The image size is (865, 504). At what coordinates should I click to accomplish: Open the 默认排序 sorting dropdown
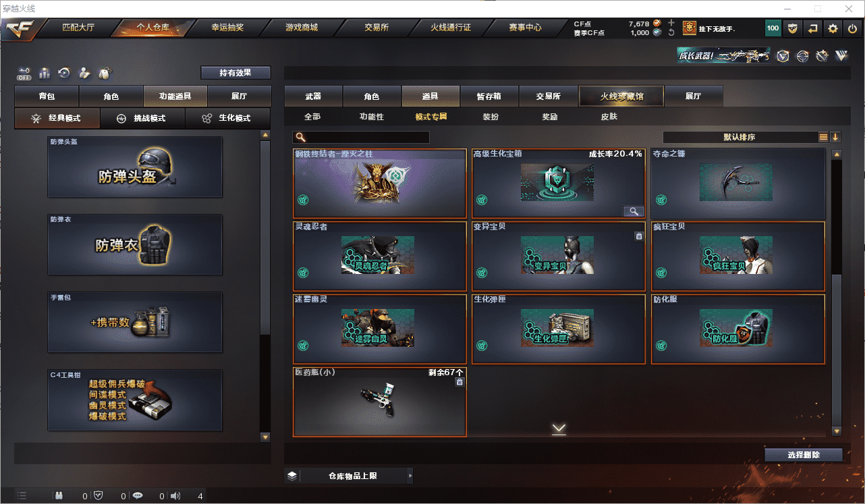740,137
